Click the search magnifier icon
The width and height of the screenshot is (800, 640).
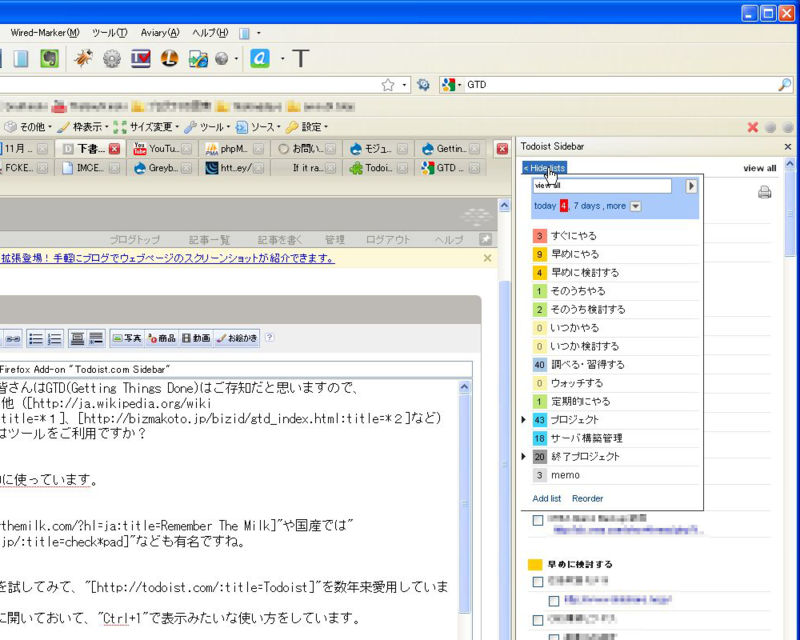784,85
